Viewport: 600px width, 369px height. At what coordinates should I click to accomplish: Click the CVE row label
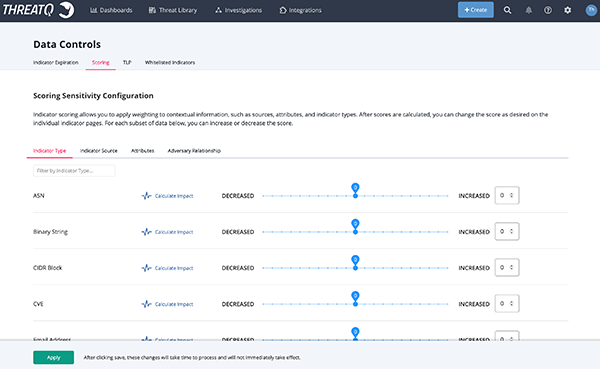click(38, 304)
